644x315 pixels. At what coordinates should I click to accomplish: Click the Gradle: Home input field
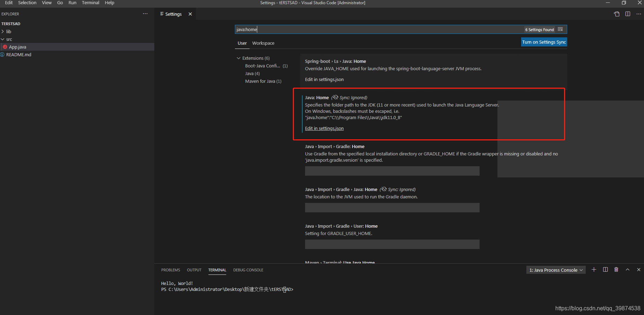(392, 171)
